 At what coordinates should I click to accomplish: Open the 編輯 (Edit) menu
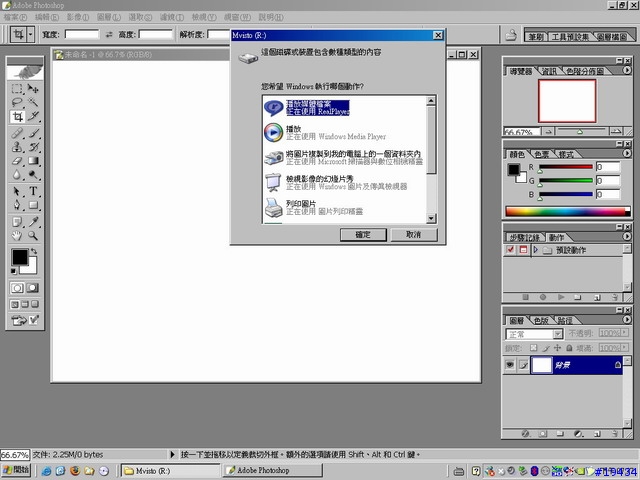(x=47, y=17)
